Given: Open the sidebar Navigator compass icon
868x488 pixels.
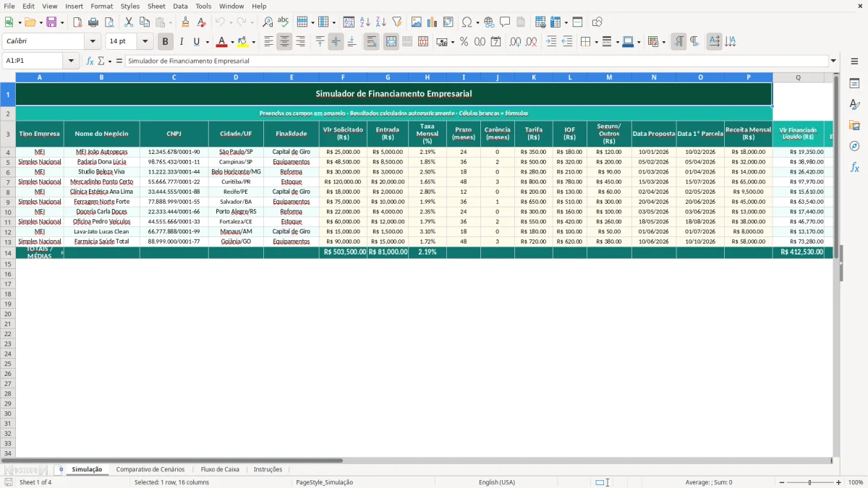Looking at the screenshot, I should [854, 146].
